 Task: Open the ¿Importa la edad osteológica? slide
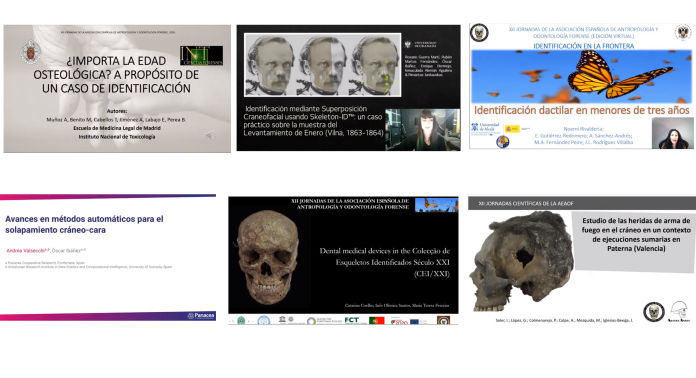point(117,89)
